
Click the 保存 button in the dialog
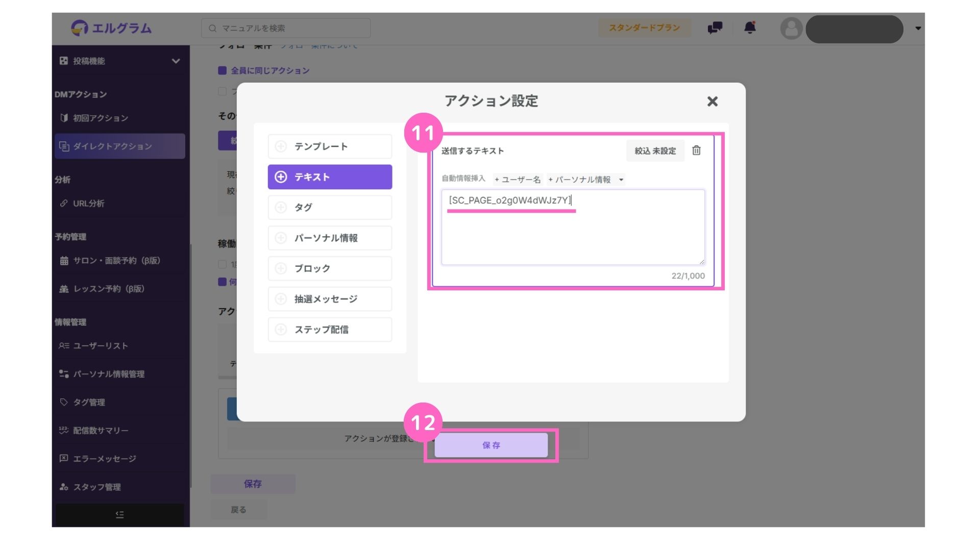click(x=491, y=445)
